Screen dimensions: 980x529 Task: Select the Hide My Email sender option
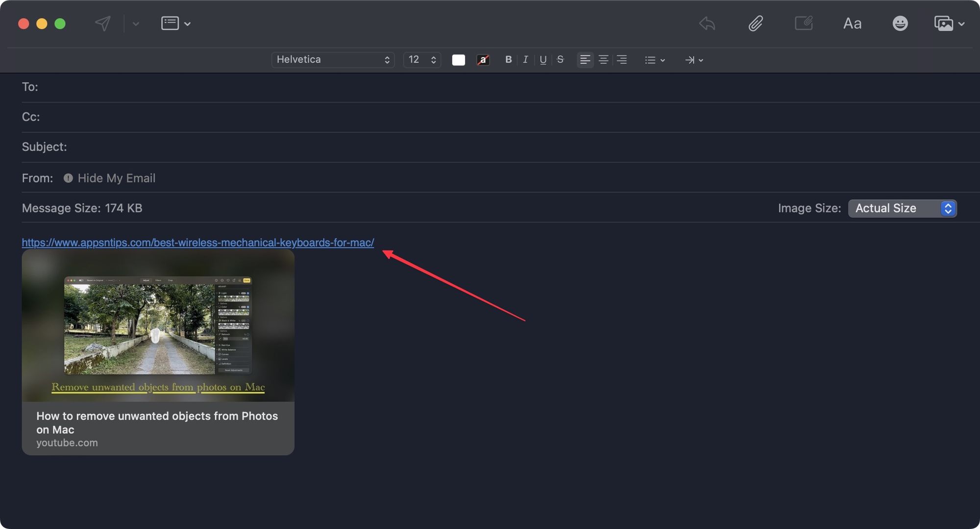(117, 178)
